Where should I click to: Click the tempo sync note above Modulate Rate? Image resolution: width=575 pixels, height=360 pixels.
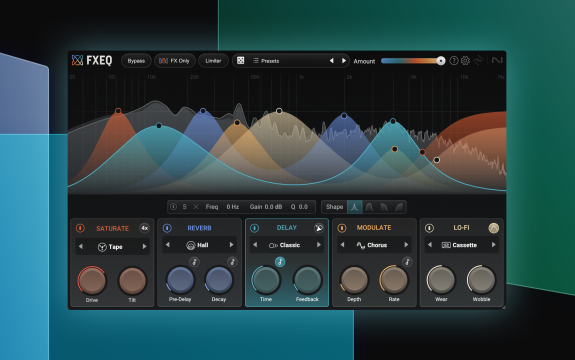pyautogui.click(x=407, y=262)
